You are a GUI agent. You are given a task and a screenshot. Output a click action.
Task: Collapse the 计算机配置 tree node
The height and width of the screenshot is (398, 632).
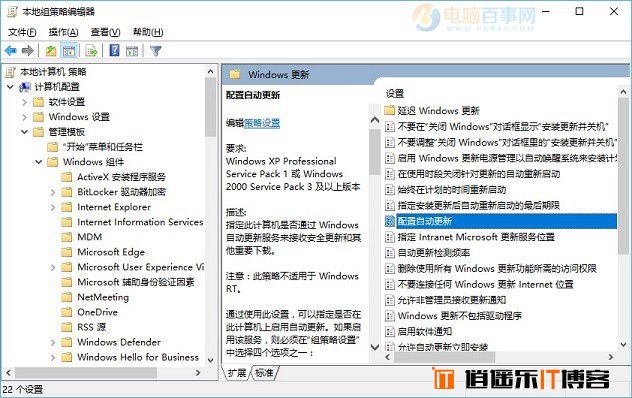click(10, 87)
